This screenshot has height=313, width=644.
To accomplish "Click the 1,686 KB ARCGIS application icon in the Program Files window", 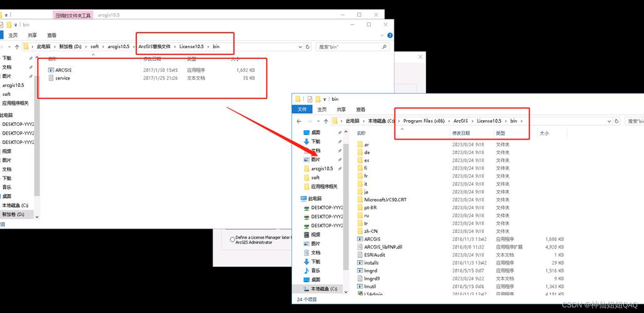I will [360, 239].
